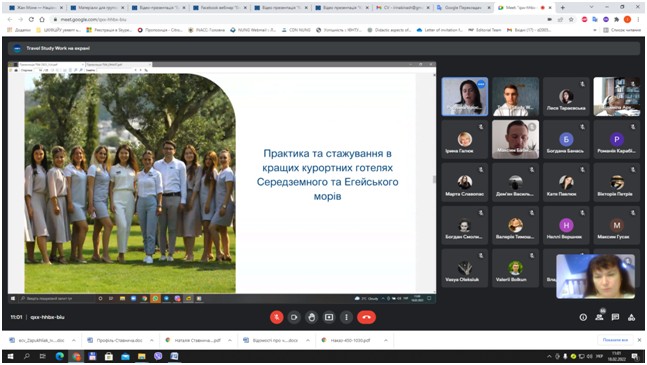Viewport: 647px width, 365px height.
Task: Switch to the Google Перекладач browser tab
Action: [463, 7]
